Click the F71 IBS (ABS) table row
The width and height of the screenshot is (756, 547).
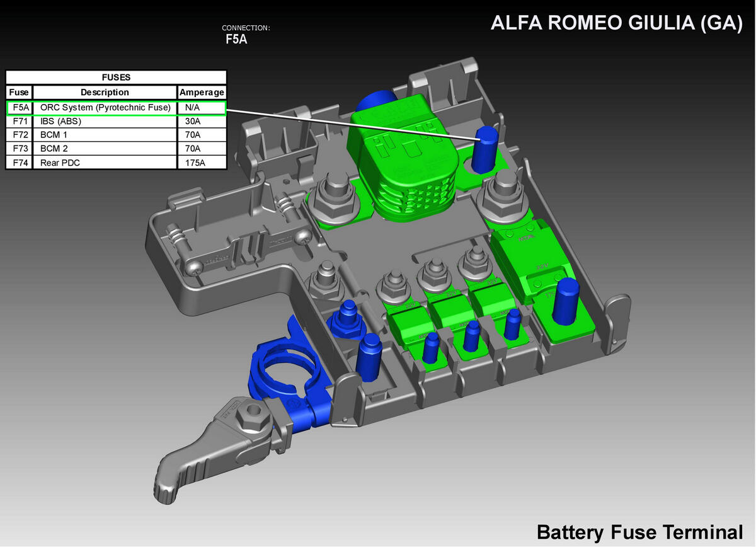tap(116, 122)
